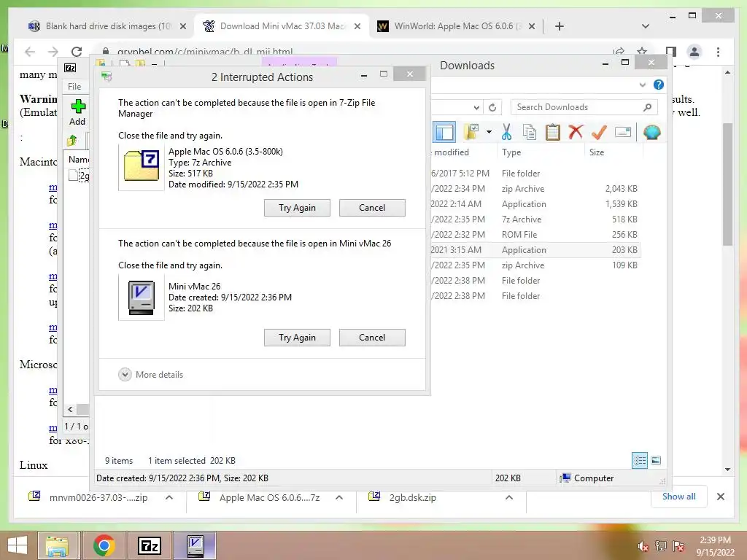Click the network tray icon
The height and width of the screenshot is (560, 747).
[x=661, y=545]
